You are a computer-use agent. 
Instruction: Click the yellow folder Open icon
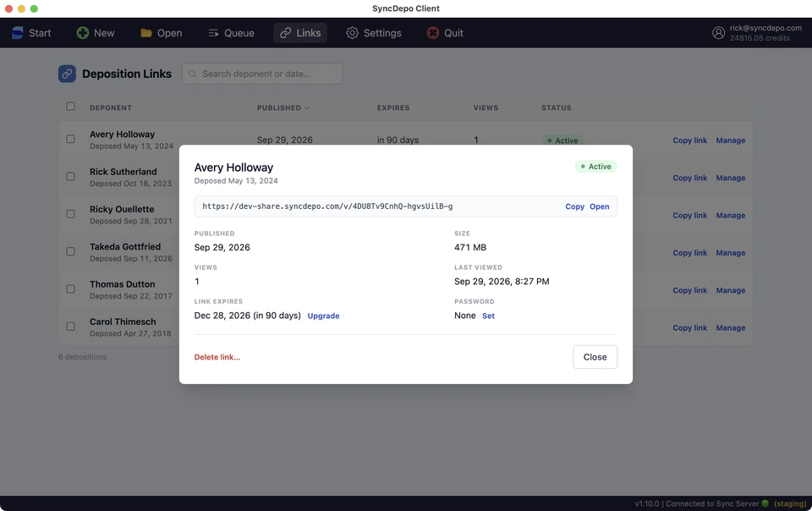[x=146, y=33]
